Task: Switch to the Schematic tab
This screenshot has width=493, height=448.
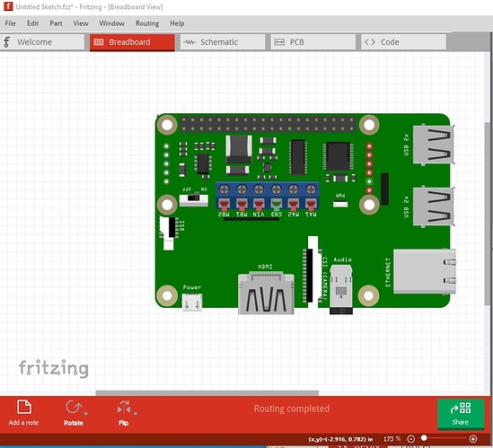Action: [223, 42]
